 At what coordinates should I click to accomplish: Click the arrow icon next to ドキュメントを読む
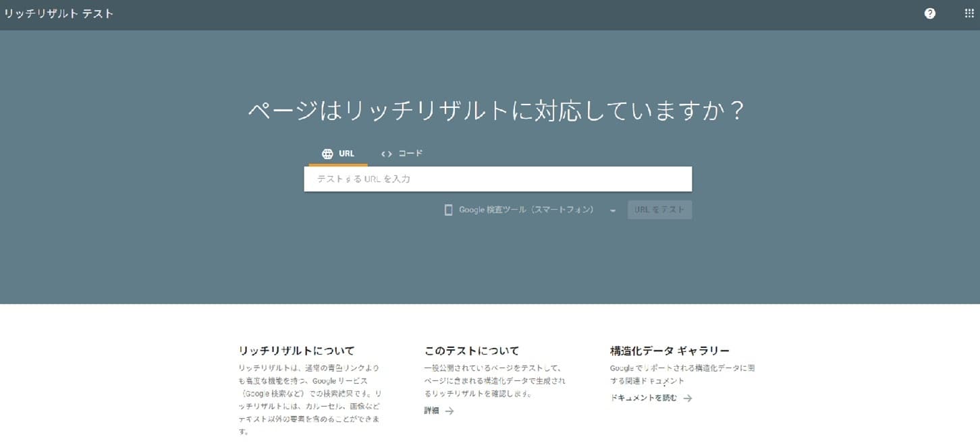687,398
